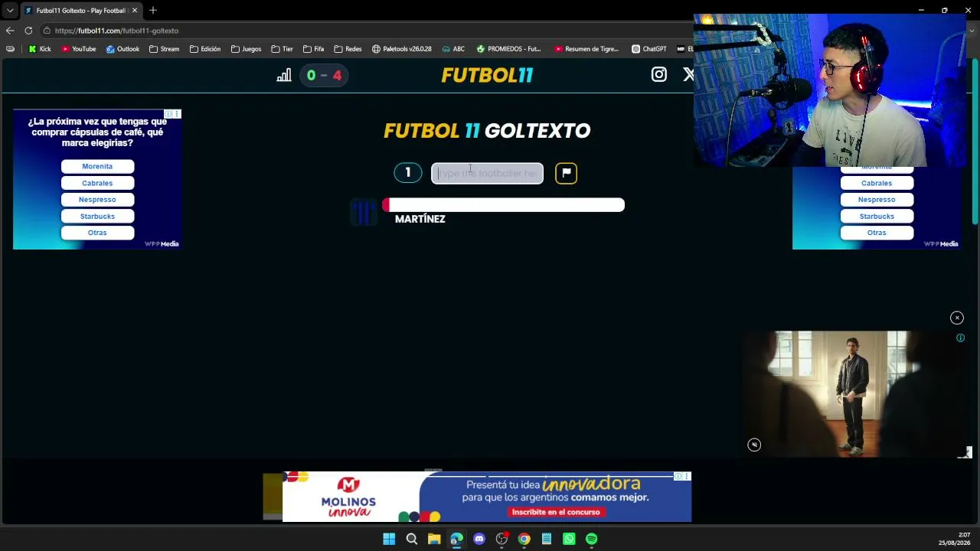
Task: Go back to the previous page
Action: 9,31
